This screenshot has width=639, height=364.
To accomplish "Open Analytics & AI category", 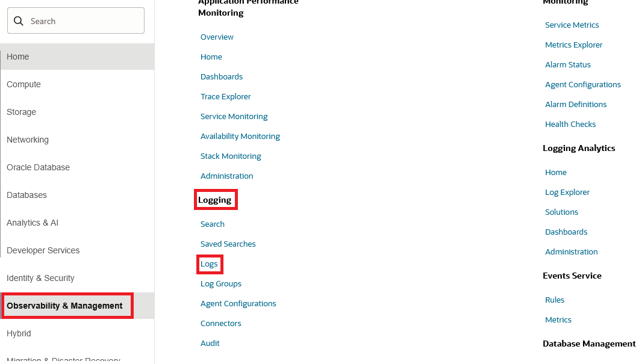I will (x=33, y=223).
